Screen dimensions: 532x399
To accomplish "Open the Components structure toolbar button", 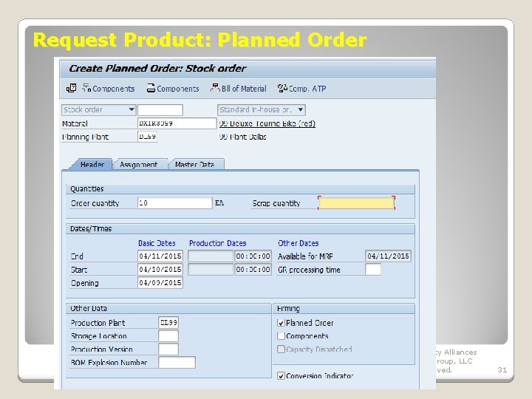I will tap(108, 89).
